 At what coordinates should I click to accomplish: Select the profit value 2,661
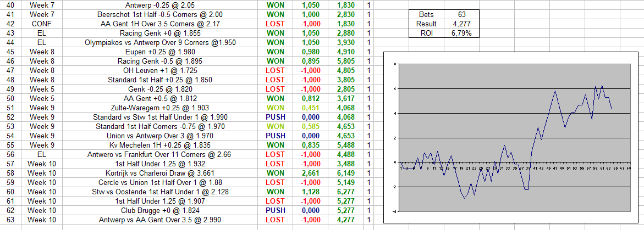point(311,173)
